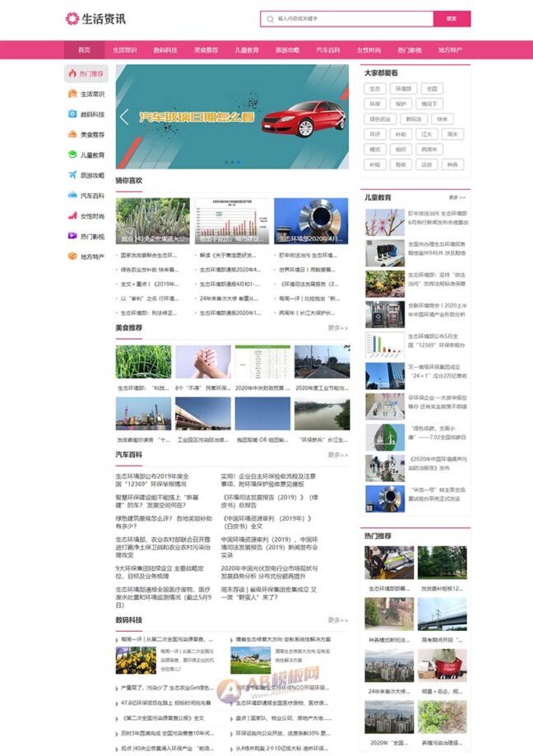Screen dimensions: 533x756
Task: Open 旅游攻略 in the top navigation bar
Action: pyautogui.click(x=287, y=49)
